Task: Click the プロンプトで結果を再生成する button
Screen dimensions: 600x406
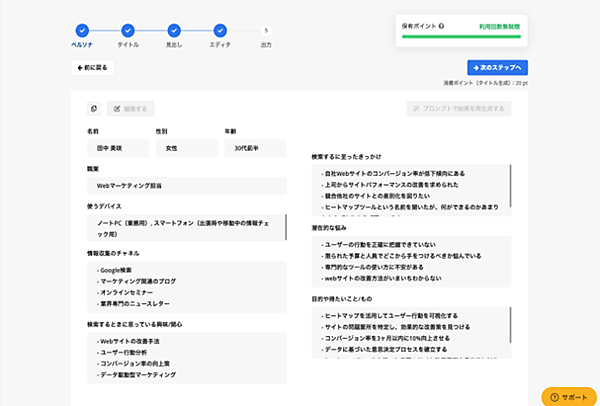Action: 459,108
